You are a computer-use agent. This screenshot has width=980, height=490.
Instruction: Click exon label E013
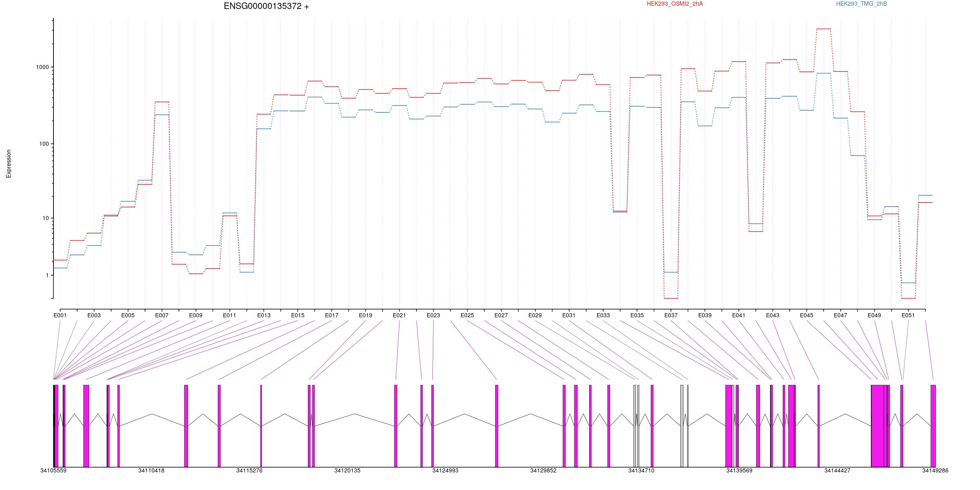(x=264, y=315)
